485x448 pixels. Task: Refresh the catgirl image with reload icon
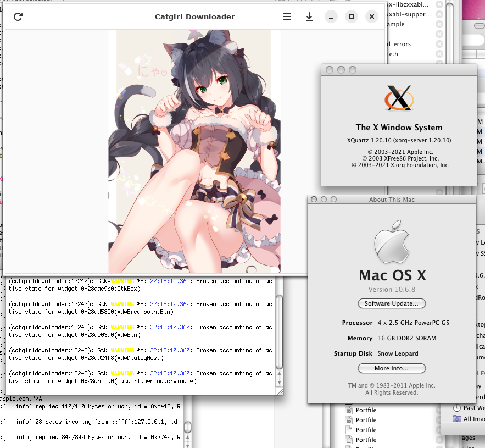pyautogui.click(x=18, y=16)
